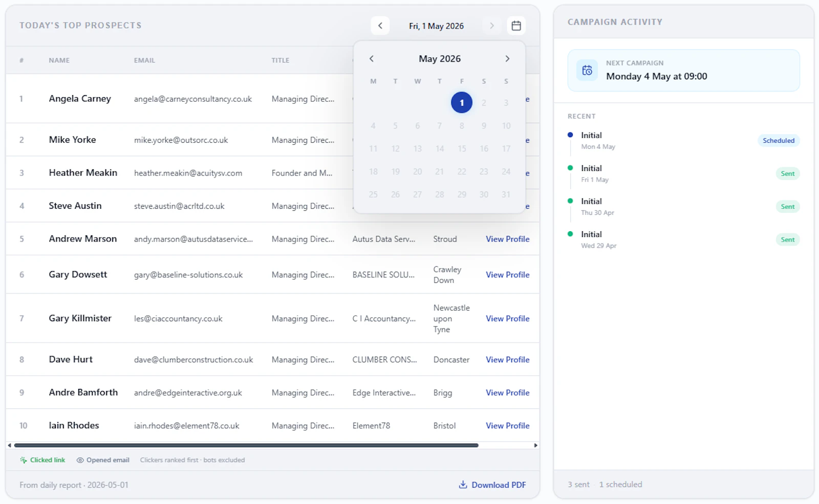Image resolution: width=819 pixels, height=504 pixels.
Task: Click the scrollbar right arrow
Action: click(x=535, y=445)
